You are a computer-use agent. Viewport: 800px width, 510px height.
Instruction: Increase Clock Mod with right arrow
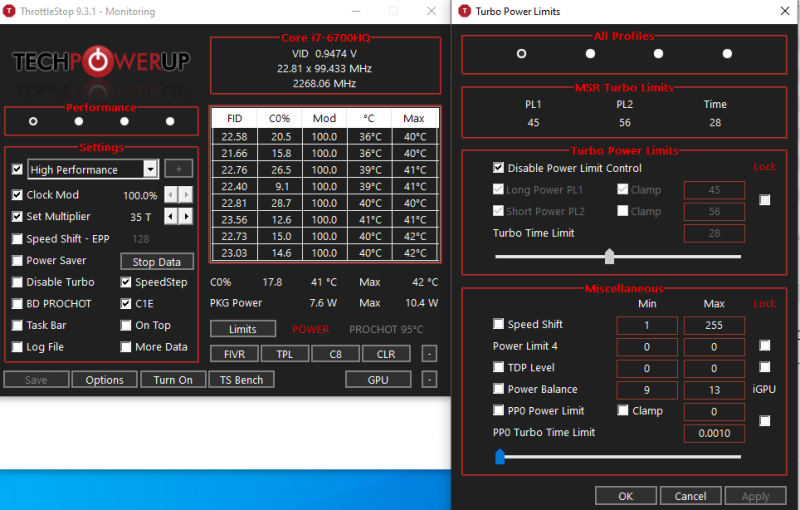coord(186,194)
